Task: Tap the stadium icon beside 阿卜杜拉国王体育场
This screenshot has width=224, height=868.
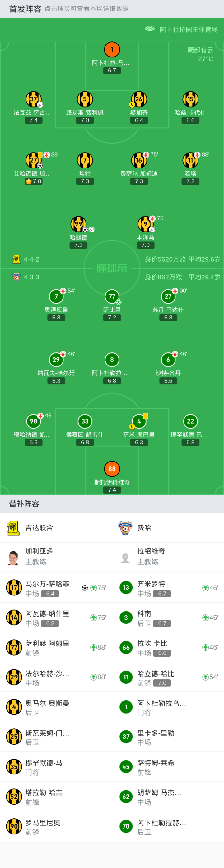Action: pyautogui.click(x=150, y=29)
